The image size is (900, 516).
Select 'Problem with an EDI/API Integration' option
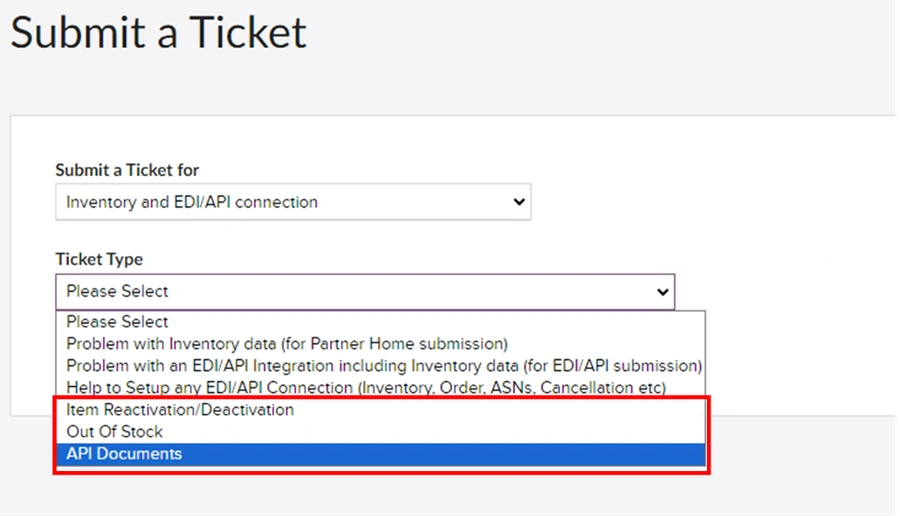pos(381,366)
